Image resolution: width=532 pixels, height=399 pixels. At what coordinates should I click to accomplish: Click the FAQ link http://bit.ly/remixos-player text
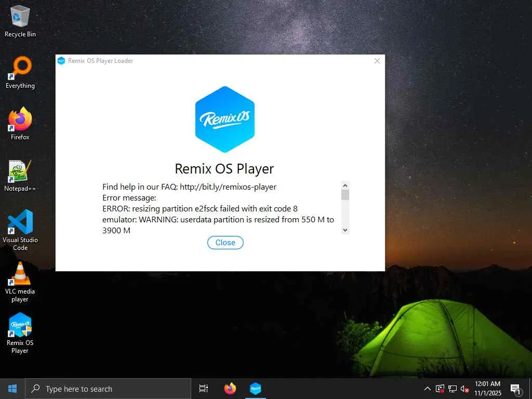pyautogui.click(x=228, y=187)
